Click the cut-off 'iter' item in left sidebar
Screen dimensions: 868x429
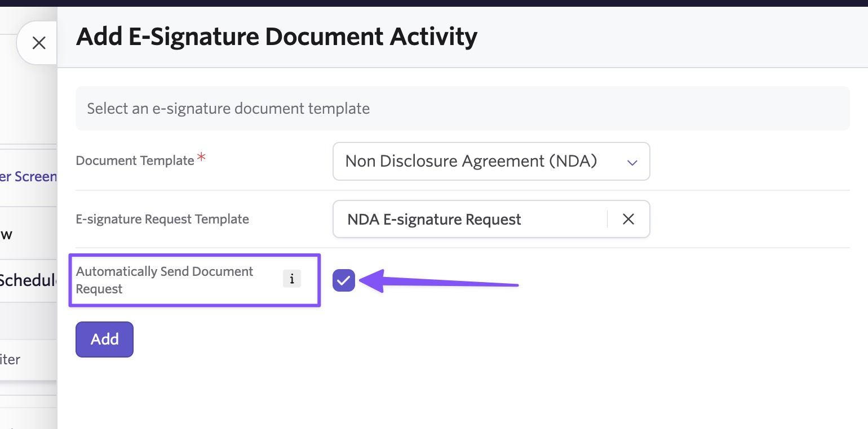pos(10,359)
